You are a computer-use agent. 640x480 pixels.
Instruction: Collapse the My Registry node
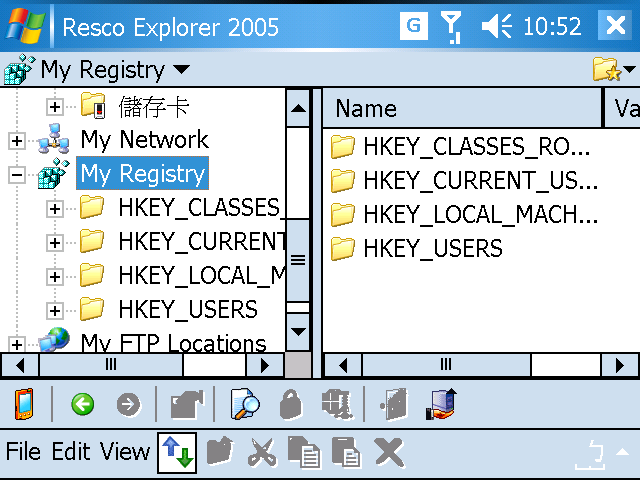tap(17, 175)
